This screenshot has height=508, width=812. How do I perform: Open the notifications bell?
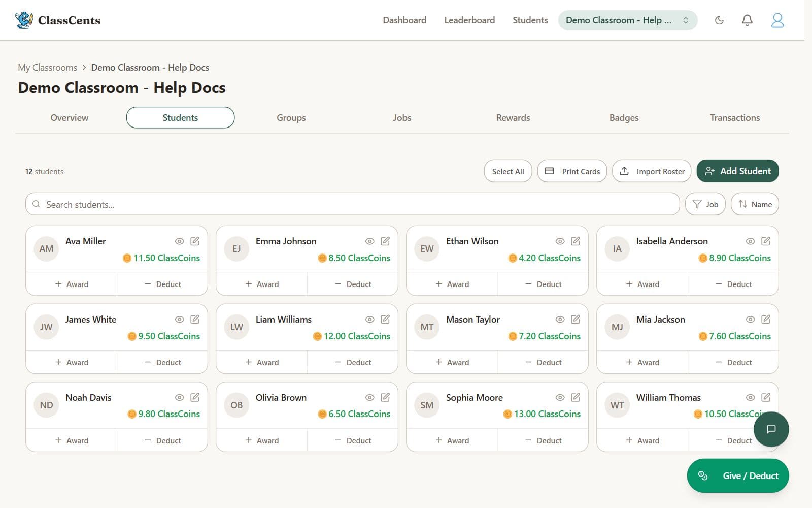(747, 20)
